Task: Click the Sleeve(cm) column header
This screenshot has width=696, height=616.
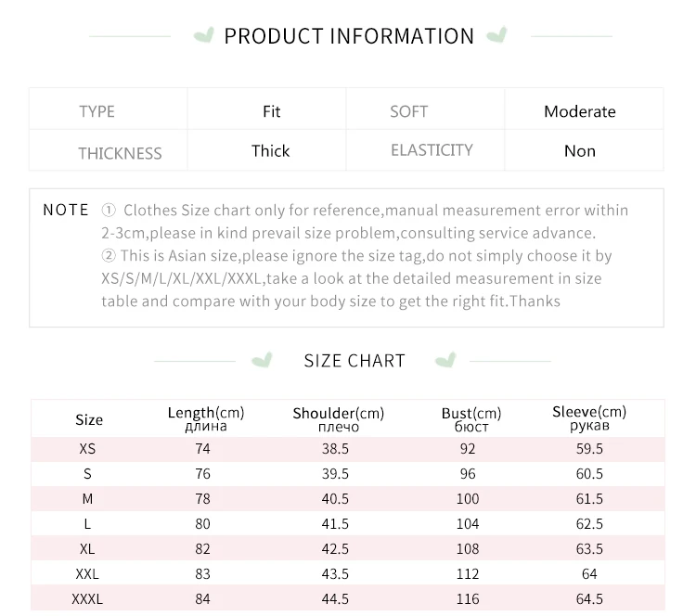Action: click(589, 417)
